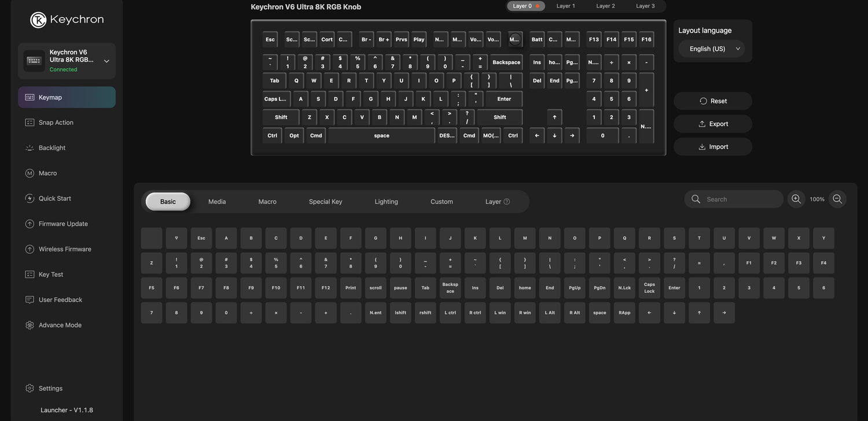Image resolution: width=868 pixels, height=421 pixels.
Task: Open the Settings gear icon
Action: click(x=30, y=389)
